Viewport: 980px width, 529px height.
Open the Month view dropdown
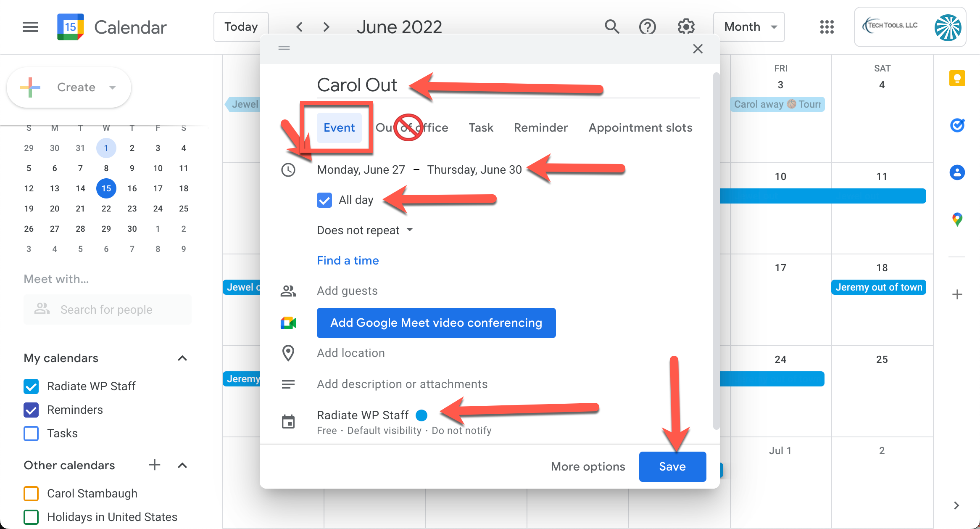(749, 27)
